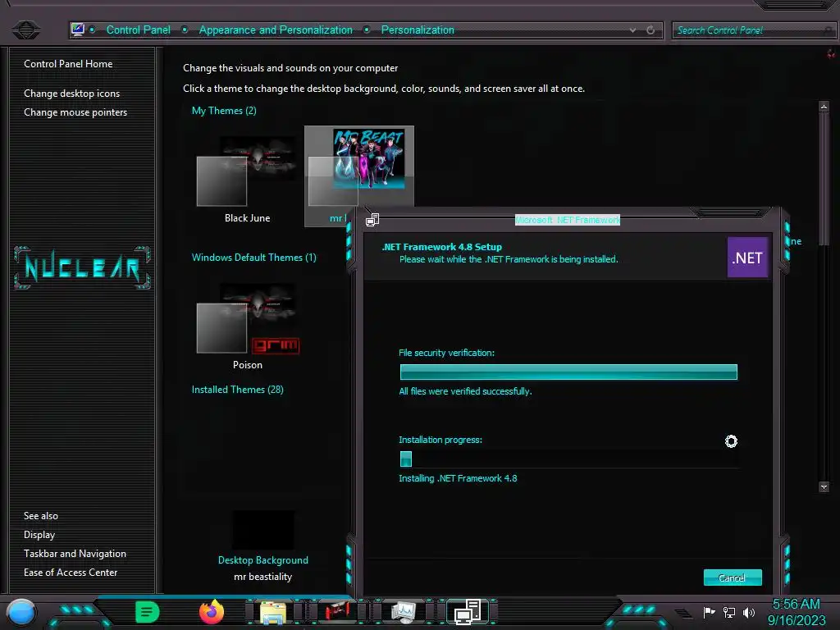Click the .NET Framework 4.8 Setup heading
The height and width of the screenshot is (630, 840).
[x=442, y=247]
